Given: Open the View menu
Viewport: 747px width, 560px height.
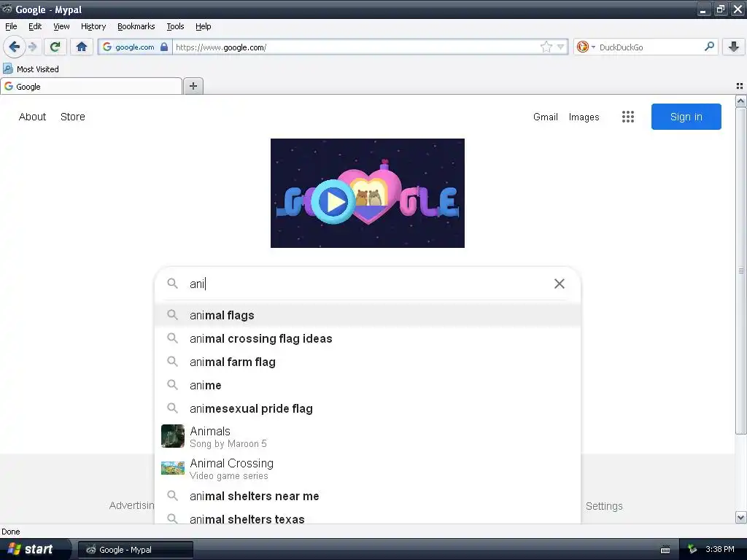Looking at the screenshot, I should pyautogui.click(x=61, y=26).
